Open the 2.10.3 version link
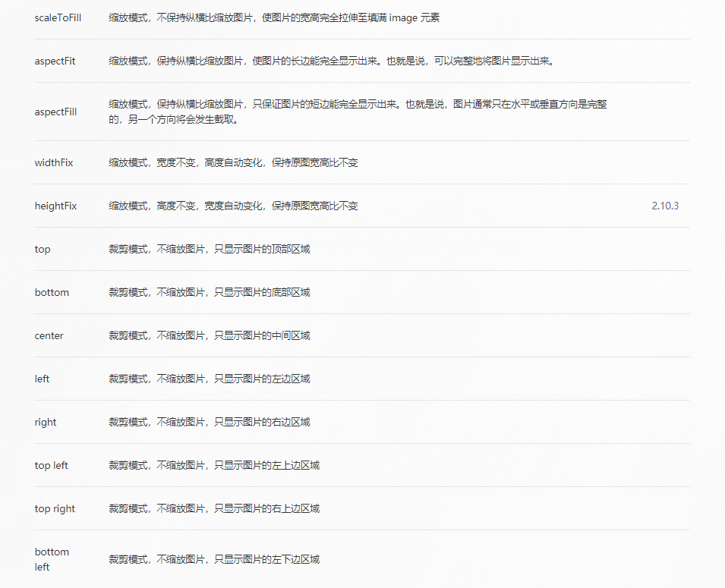725x588 pixels. coord(665,206)
